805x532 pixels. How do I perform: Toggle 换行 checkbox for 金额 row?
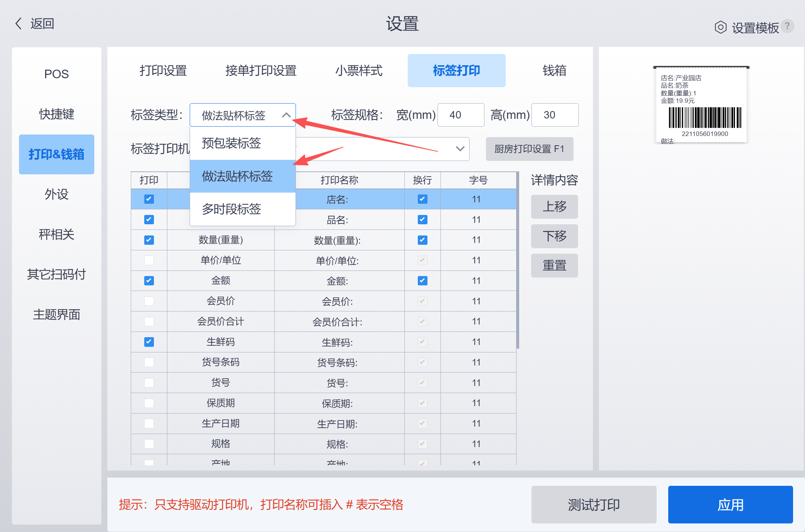pyautogui.click(x=422, y=281)
